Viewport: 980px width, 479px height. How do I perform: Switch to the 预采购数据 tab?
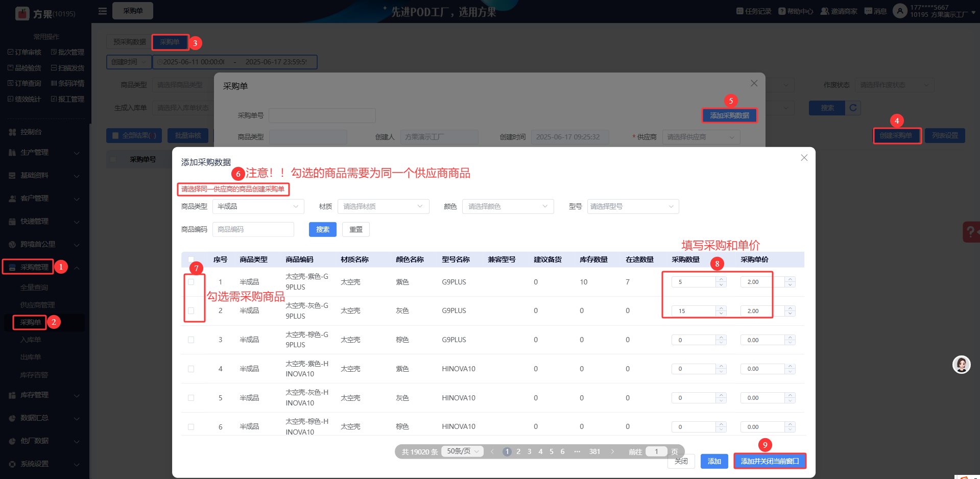click(x=129, y=42)
